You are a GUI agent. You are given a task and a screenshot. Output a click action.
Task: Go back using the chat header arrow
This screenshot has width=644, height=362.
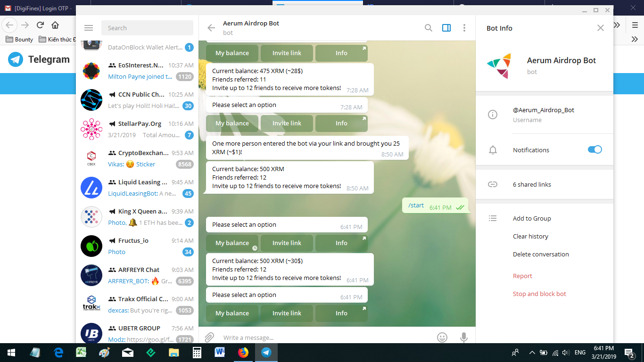[x=211, y=28]
